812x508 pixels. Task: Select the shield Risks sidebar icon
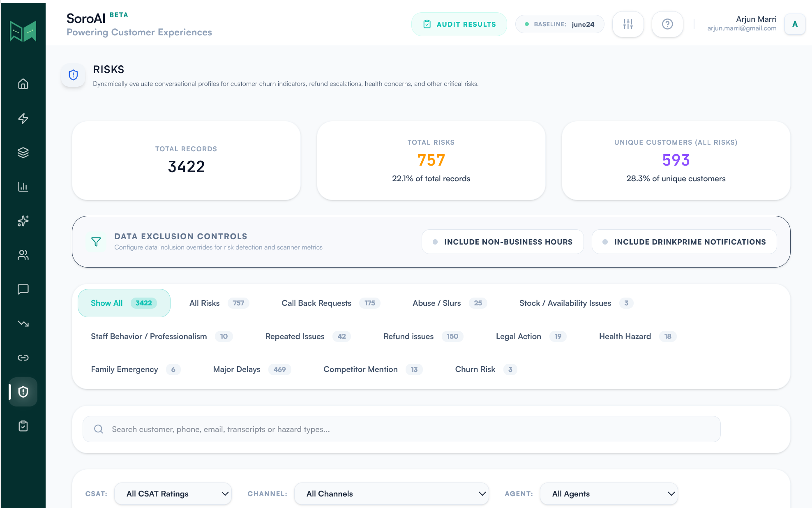[x=23, y=392]
